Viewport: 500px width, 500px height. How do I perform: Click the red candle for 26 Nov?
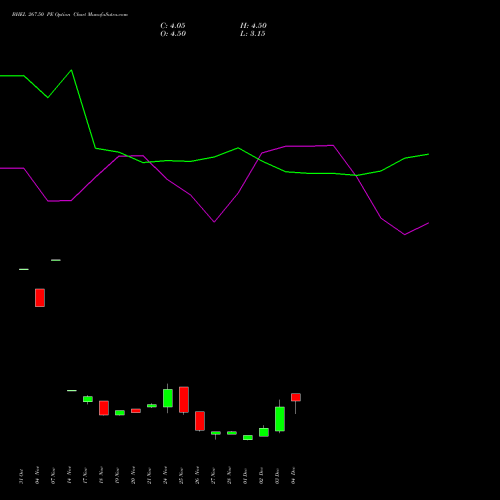(200, 421)
